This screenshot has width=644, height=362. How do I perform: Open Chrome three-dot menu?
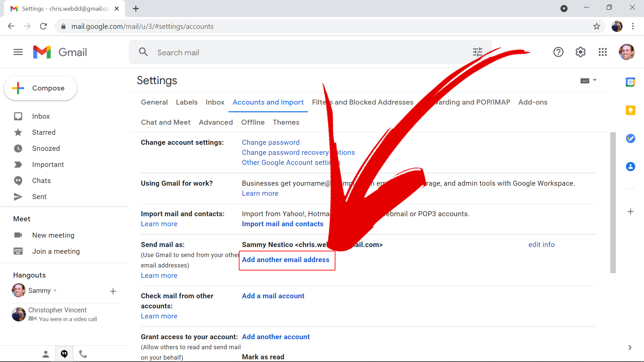pyautogui.click(x=633, y=26)
